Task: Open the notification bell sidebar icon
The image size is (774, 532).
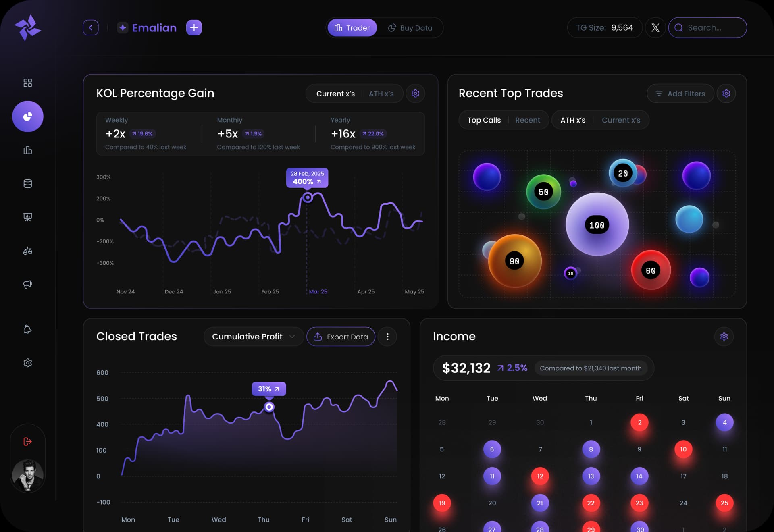Action: pyautogui.click(x=27, y=329)
